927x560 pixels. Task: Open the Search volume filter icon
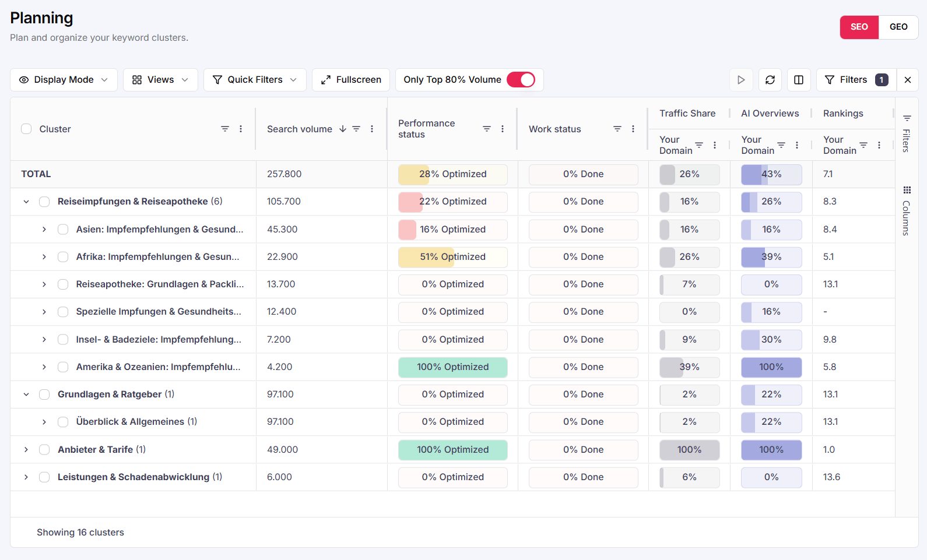[x=356, y=129]
